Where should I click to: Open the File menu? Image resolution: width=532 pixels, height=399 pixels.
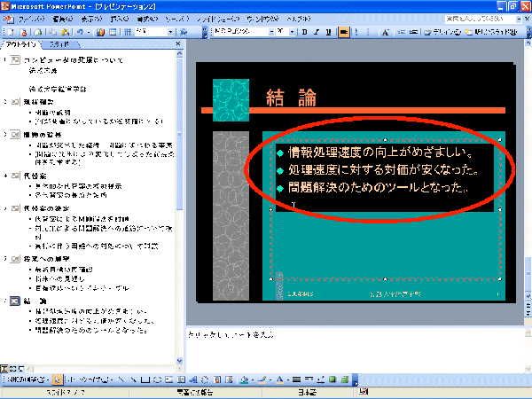[x=31, y=19]
